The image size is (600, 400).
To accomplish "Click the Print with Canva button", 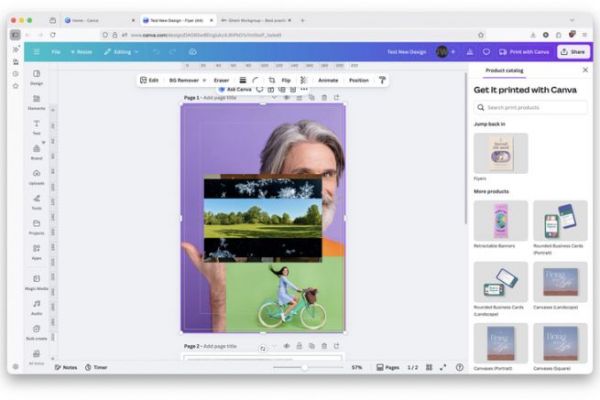I will coord(524,51).
